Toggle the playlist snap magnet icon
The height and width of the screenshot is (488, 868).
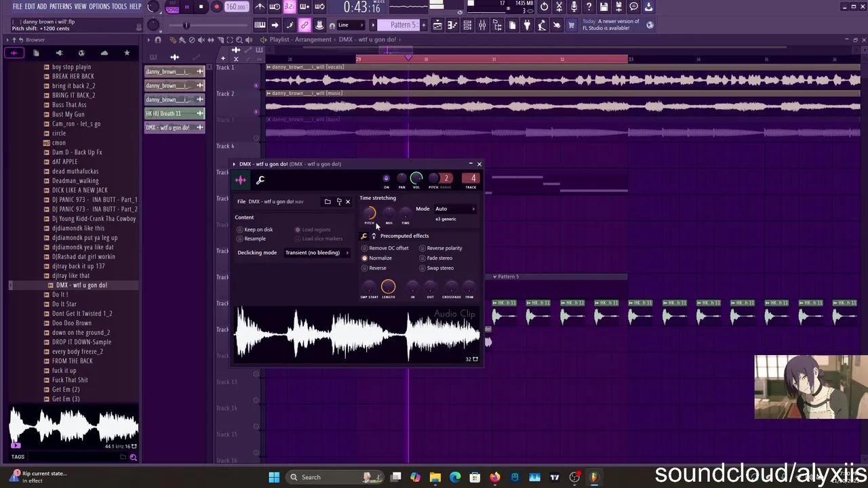pyautogui.click(x=158, y=40)
